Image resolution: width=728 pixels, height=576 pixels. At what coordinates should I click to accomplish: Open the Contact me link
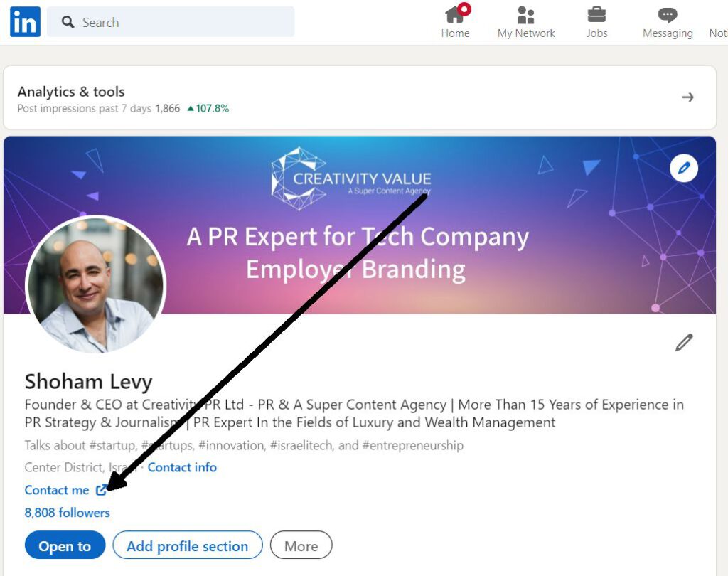pyautogui.click(x=57, y=490)
